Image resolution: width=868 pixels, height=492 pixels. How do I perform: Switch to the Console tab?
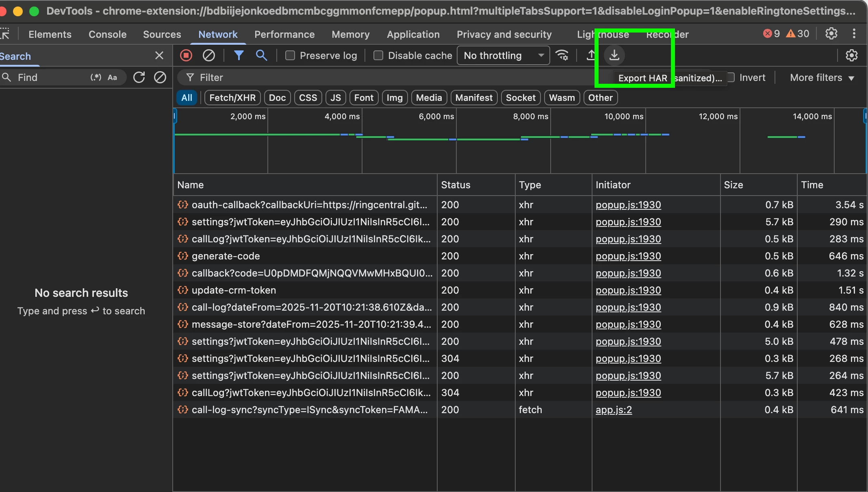pos(107,35)
